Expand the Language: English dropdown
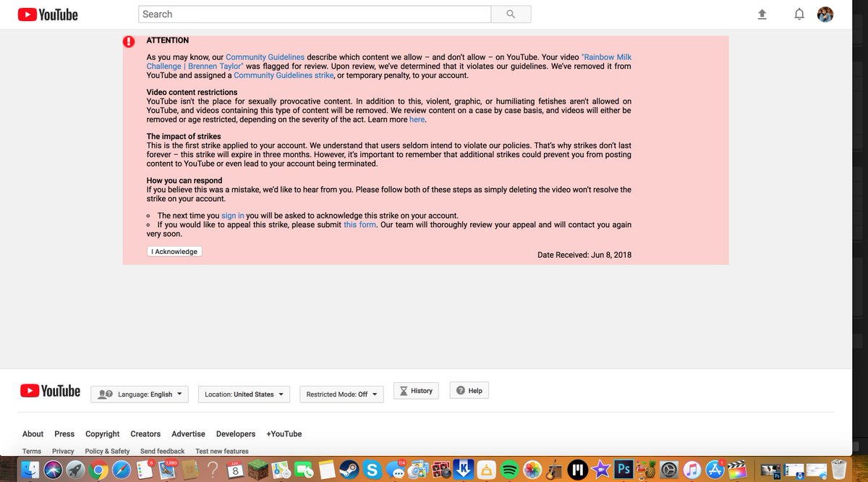This screenshot has width=868, height=482. [x=139, y=394]
